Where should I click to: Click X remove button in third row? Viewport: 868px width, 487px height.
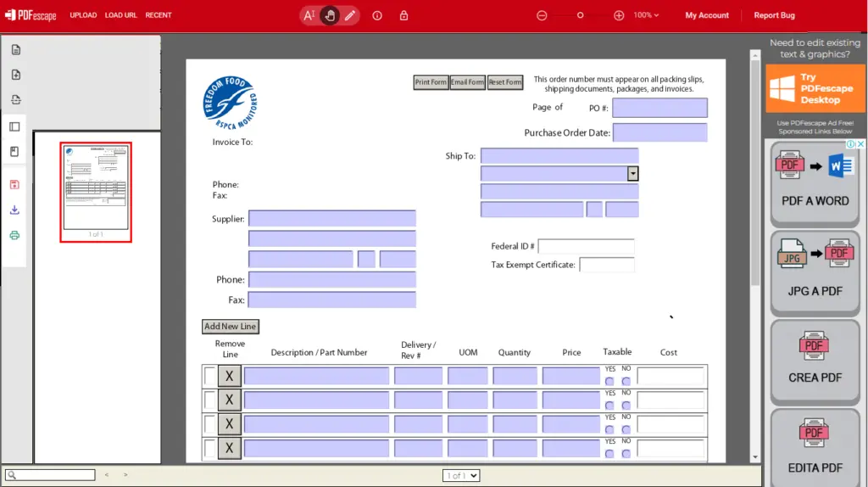(229, 424)
